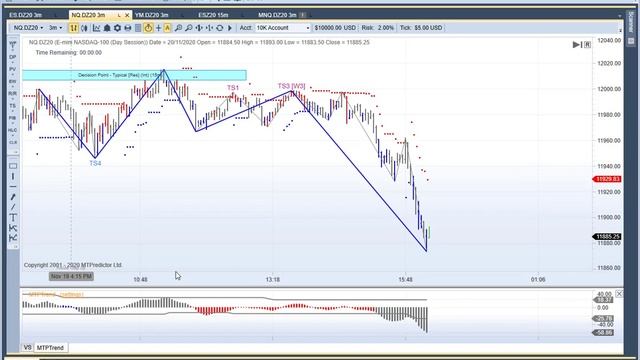Select the EW Elliott wave tool
Screen dimensions: 640x360
(x=13, y=82)
